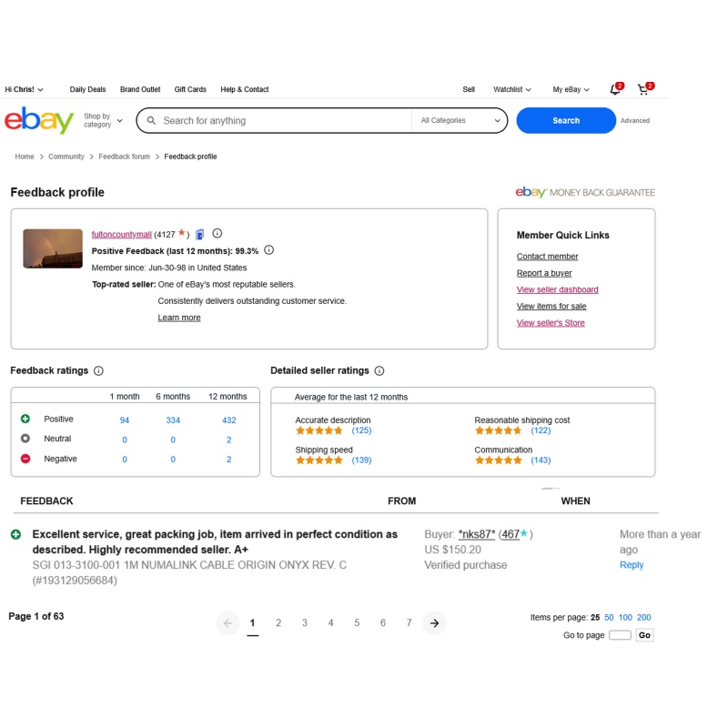
Task: Open Daily Deals in top navigation
Action: point(87,89)
